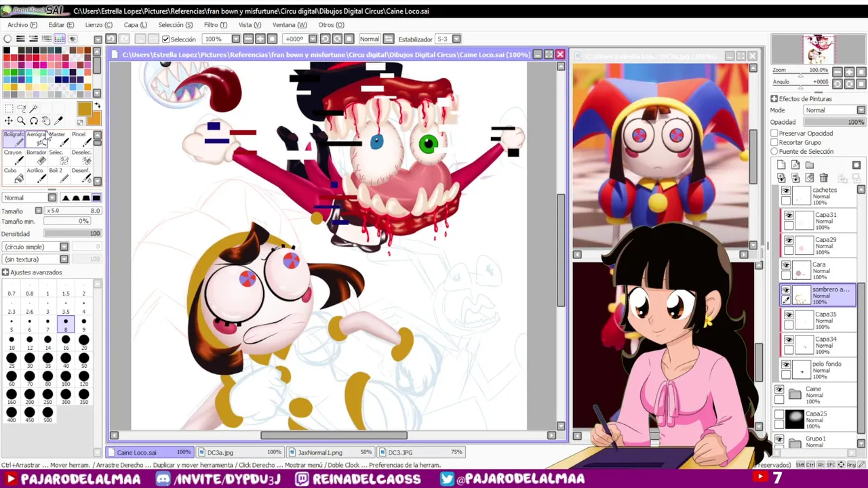
Task: Choose the rectangular selection tool
Action: click(8, 108)
